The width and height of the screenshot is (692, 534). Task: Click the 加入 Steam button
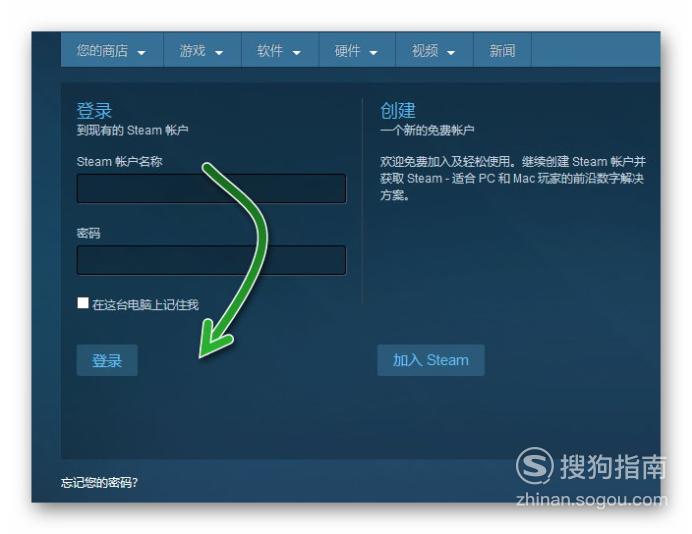click(x=431, y=360)
